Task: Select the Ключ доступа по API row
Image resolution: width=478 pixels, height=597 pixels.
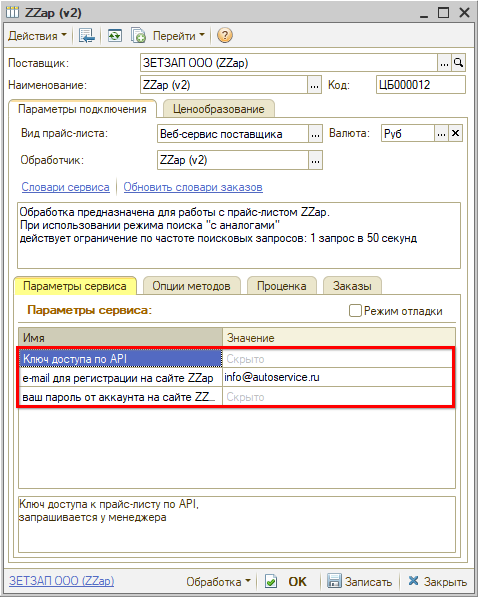Action: point(120,358)
